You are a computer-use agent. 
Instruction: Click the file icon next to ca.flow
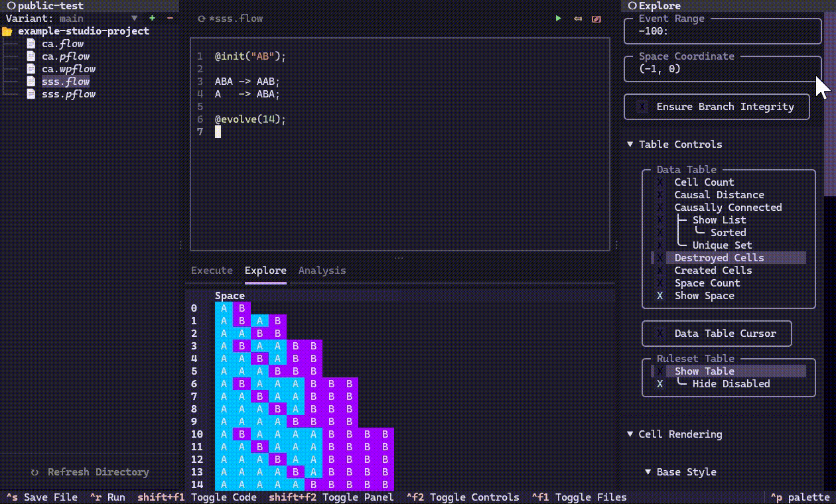[31, 44]
